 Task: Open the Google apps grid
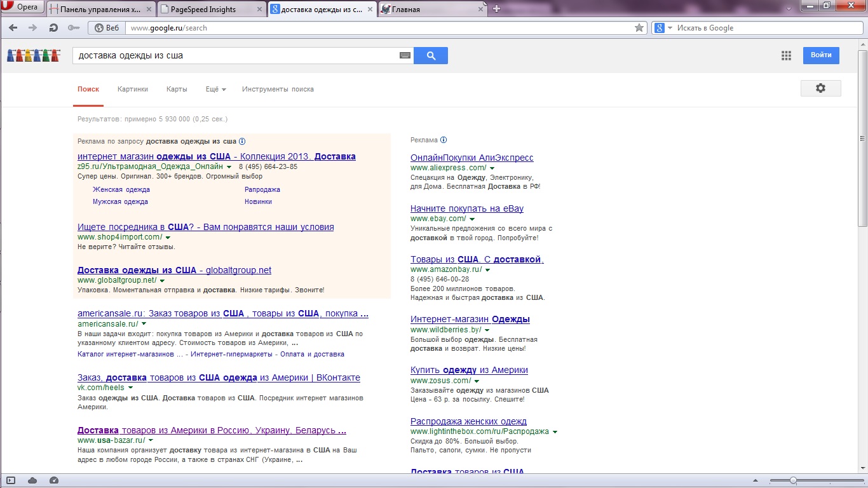(x=786, y=55)
